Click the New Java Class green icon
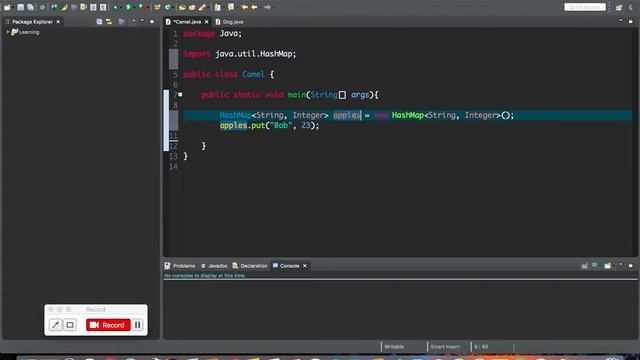 pos(168,7)
